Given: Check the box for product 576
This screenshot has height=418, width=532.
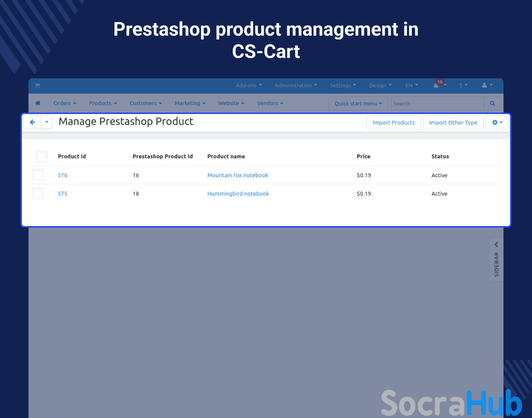Looking at the screenshot, I should point(38,175).
